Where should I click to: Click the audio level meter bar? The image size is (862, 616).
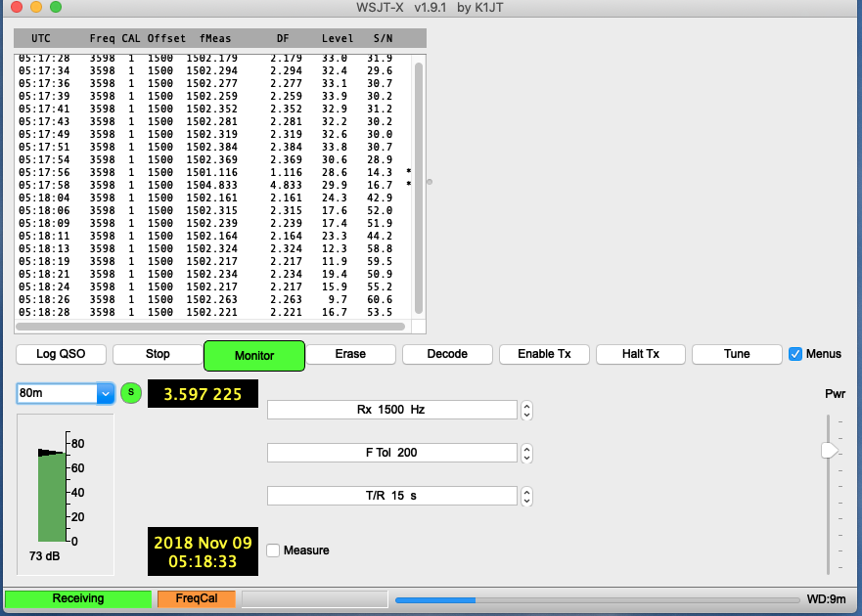52,496
